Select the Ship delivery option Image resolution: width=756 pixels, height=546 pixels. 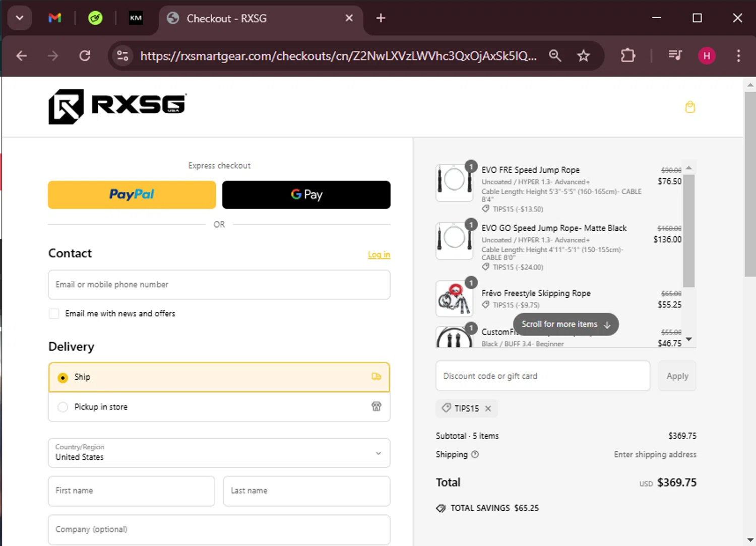click(x=219, y=377)
